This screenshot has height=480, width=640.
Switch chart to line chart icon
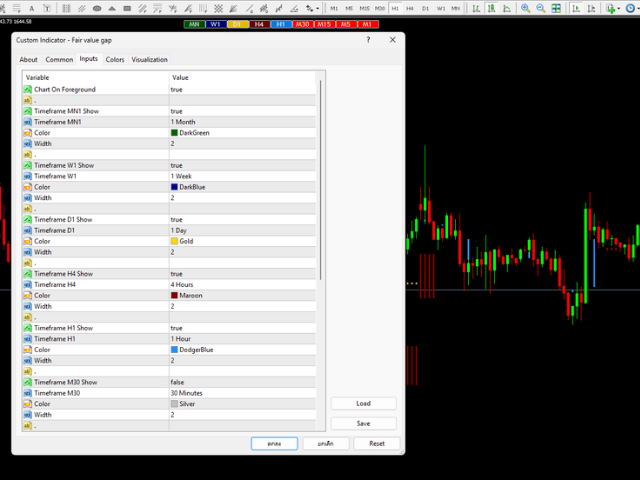(x=507, y=9)
